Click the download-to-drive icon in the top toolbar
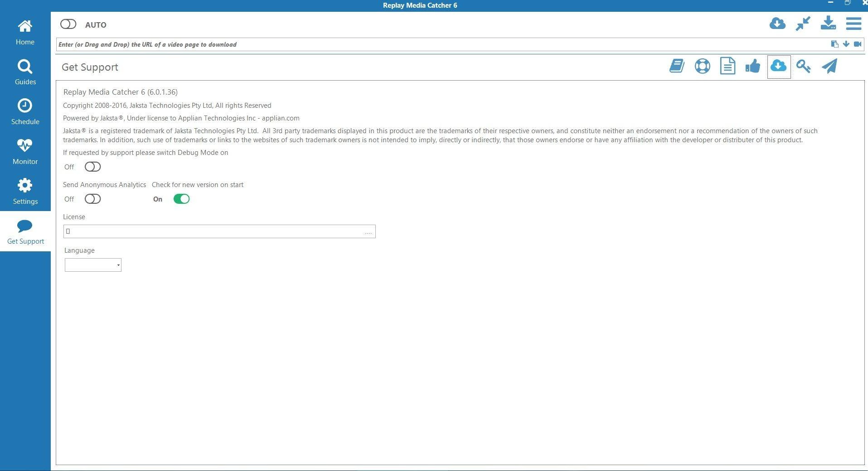 [828, 23]
